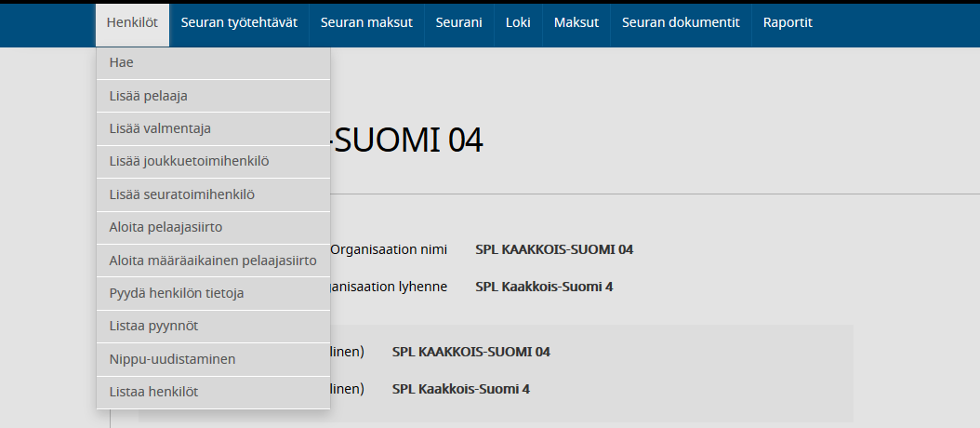Choose Lisää valmentaja menu entry
Viewport: 980px width, 428px height.
pyautogui.click(x=213, y=129)
